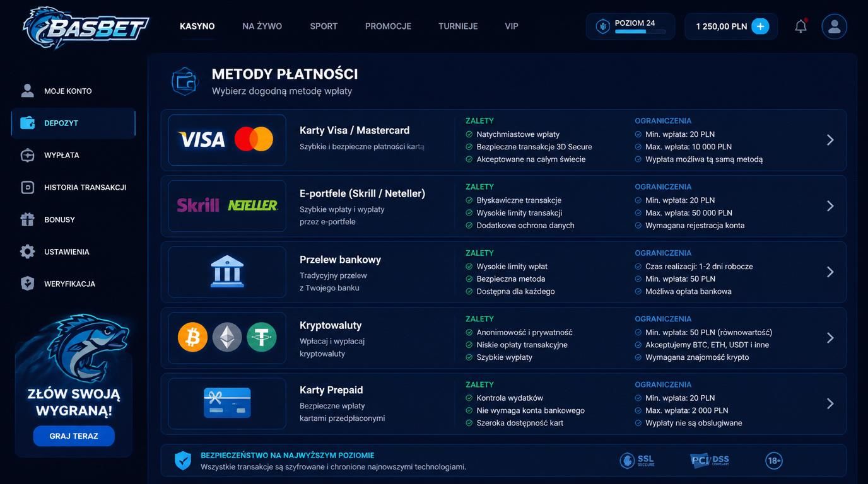Expand Karty Prepaid row chevron
The width and height of the screenshot is (868, 484).
(x=830, y=403)
